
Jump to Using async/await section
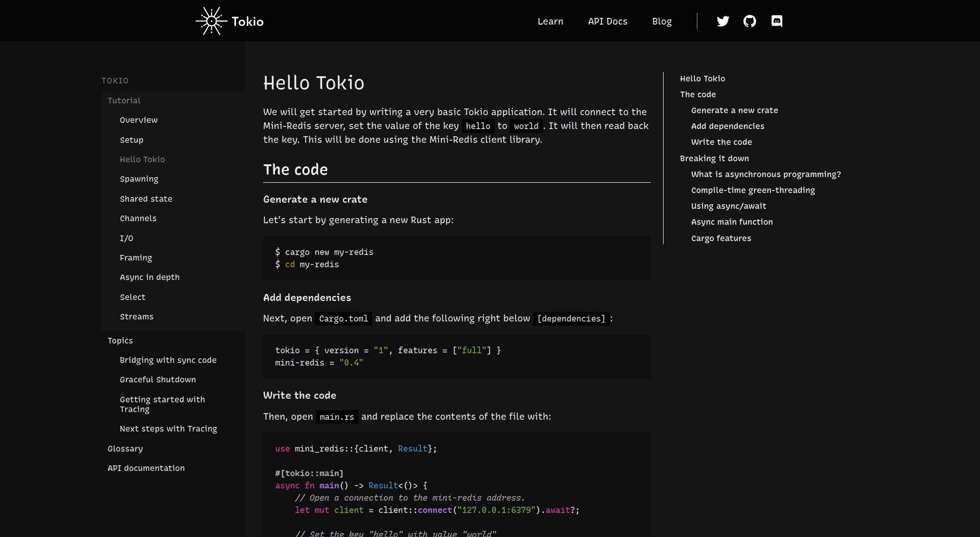[x=729, y=206]
